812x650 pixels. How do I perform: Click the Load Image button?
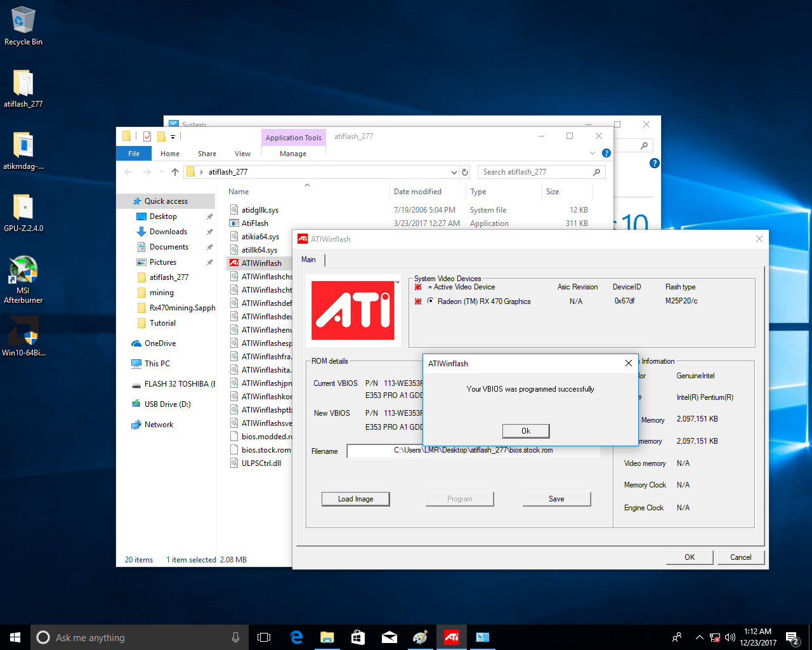click(x=355, y=499)
